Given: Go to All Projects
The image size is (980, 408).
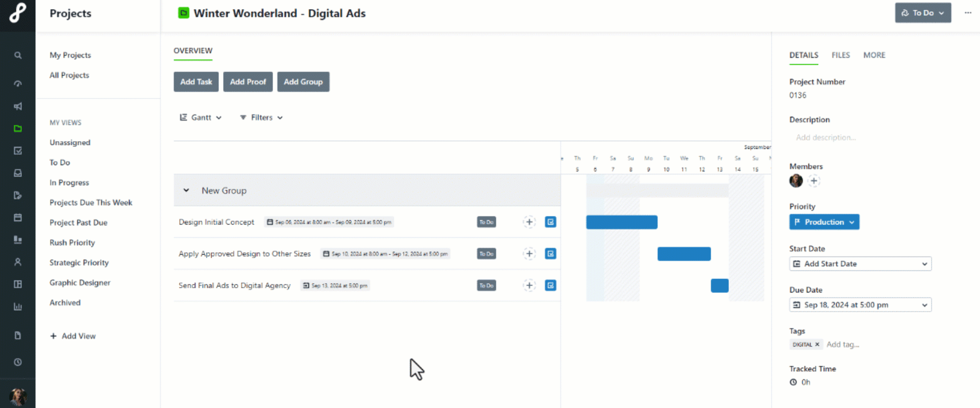Looking at the screenshot, I should 69,75.
